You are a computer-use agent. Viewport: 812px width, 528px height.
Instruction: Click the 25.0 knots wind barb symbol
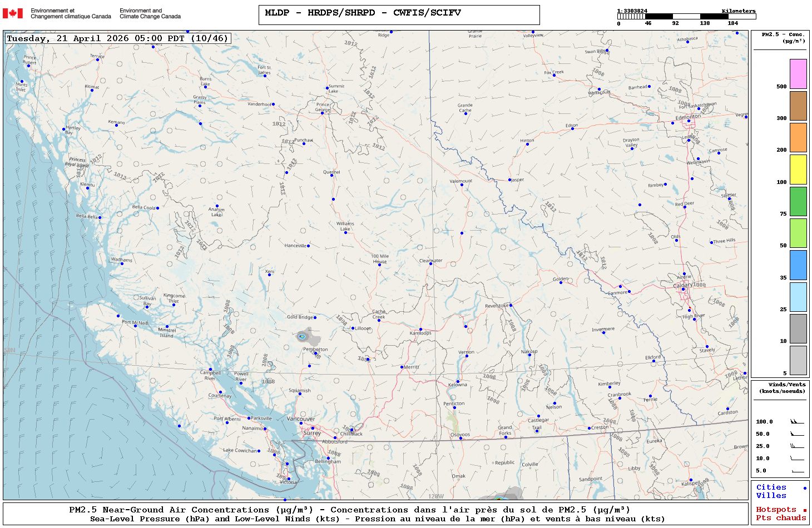coord(797,446)
